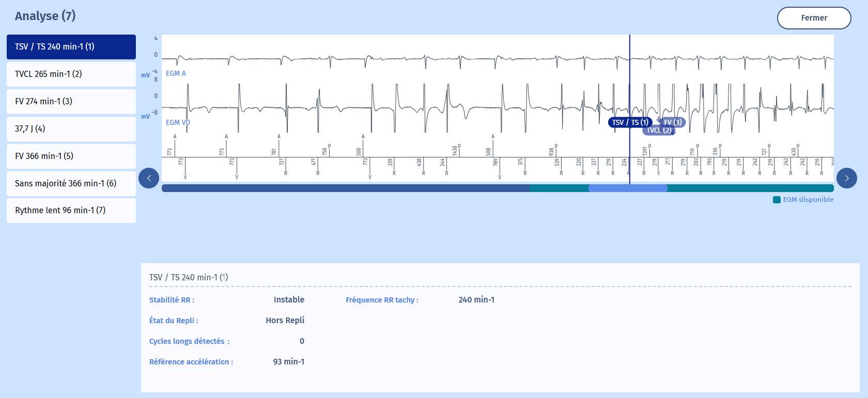Click the EGM disponible legend square
The height and width of the screenshot is (398, 868).
pos(777,200)
